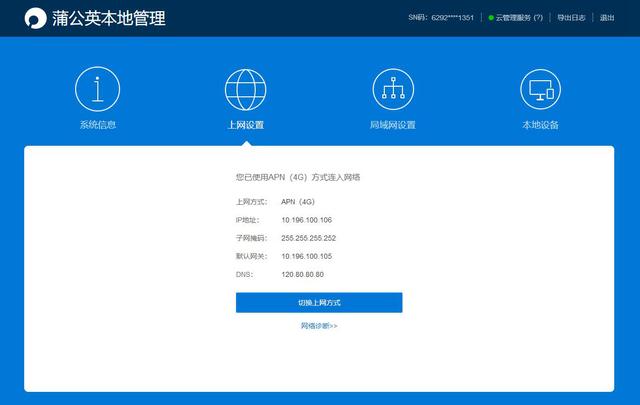Click the 默认网关 label
Image resolution: width=640 pixels, height=405 pixels.
coord(251,256)
